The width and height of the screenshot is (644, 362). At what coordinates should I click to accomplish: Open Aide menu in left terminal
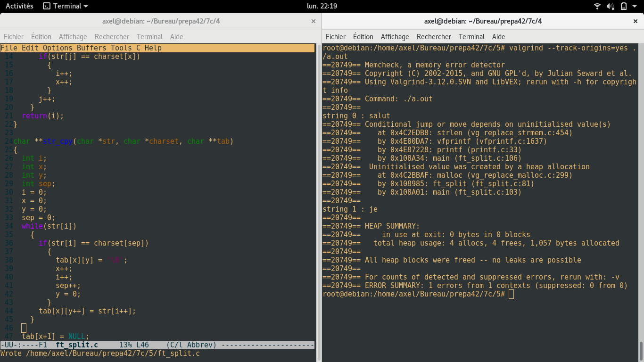click(x=176, y=37)
